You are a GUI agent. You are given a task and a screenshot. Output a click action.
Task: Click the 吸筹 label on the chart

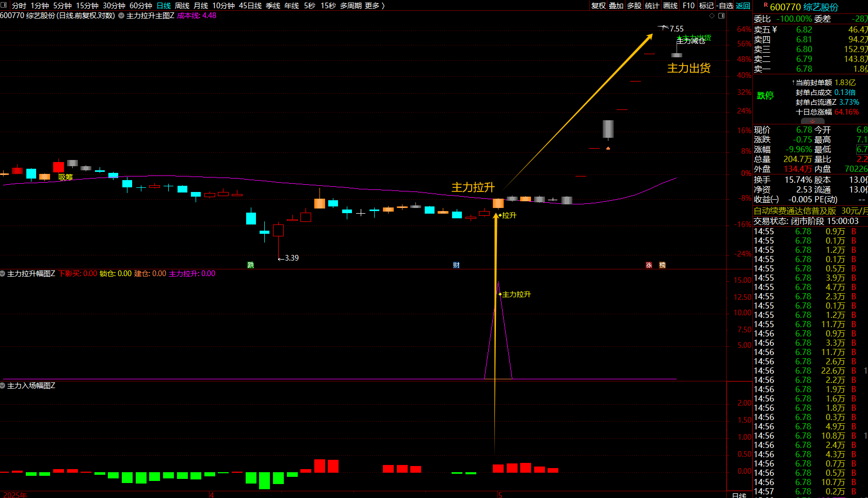point(66,177)
